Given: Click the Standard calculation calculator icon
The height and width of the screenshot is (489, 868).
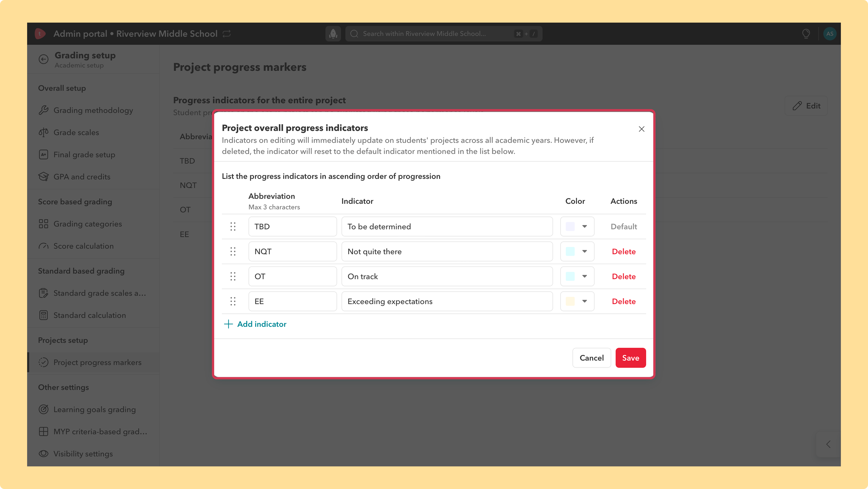Looking at the screenshot, I should [x=44, y=315].
